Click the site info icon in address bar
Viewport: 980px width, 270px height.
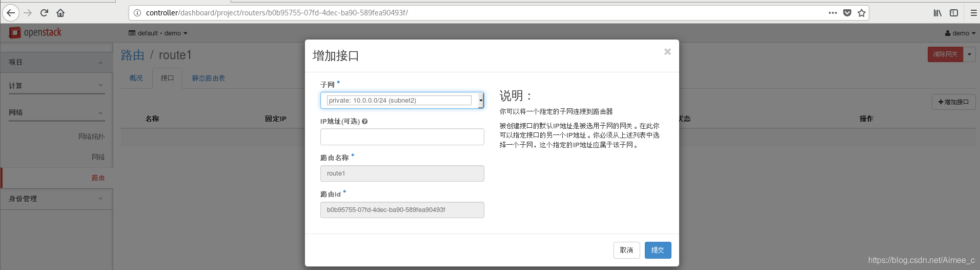click(x=137, y=13)
